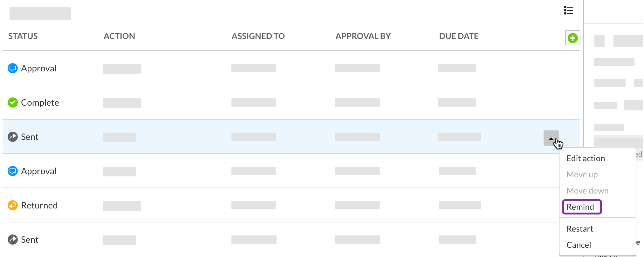The width and height of the screenshot is (644, 257).
Task: Click the DUE DATE column header
Action: point(459,36)
